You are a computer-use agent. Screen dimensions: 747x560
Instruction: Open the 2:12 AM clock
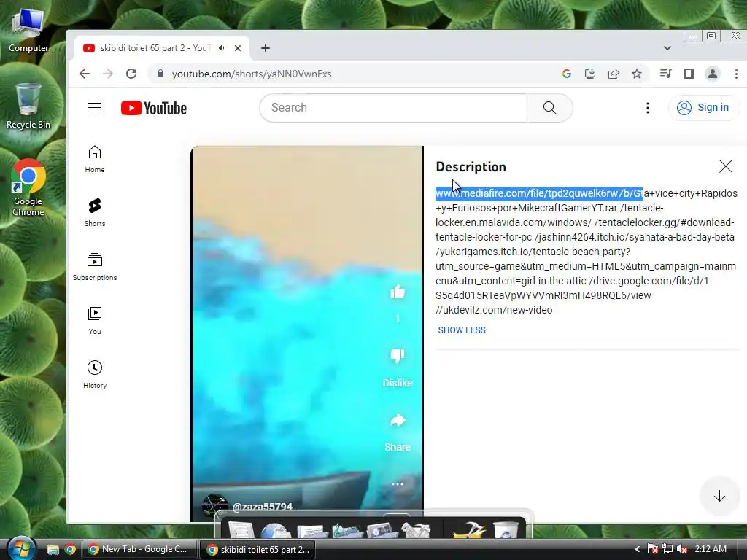711,549
